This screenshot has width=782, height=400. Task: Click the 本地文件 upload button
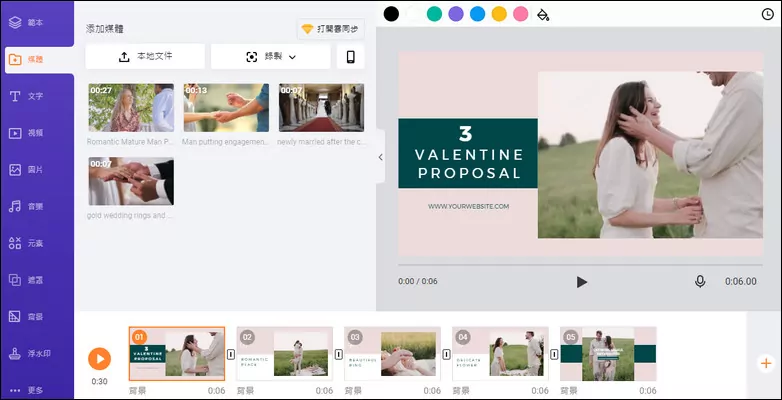tap(145, 56)
